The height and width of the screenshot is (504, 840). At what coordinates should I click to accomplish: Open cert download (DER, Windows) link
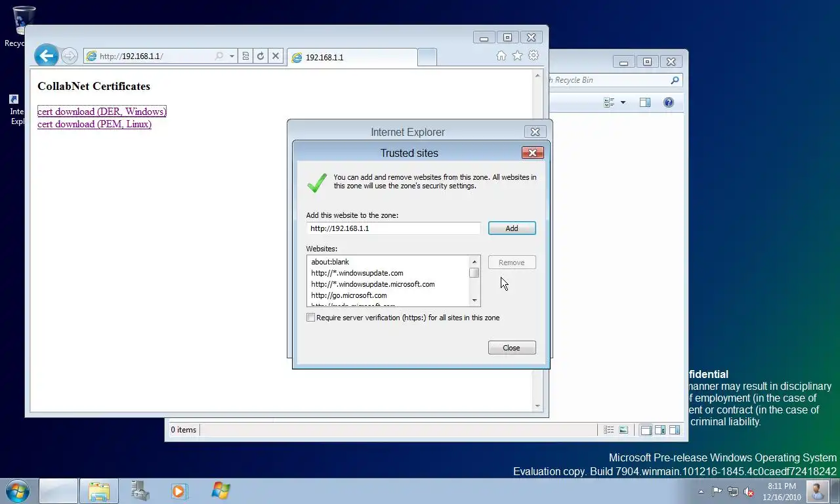point(102,112)
